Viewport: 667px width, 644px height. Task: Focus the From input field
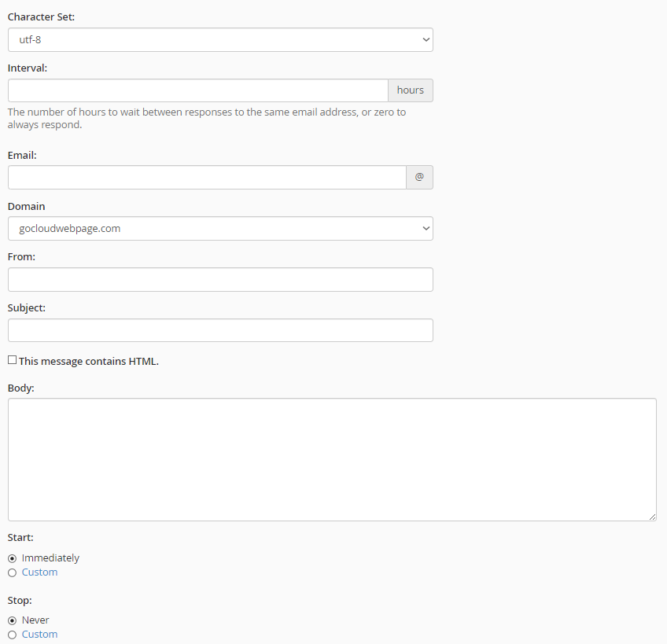click(220, 279)
